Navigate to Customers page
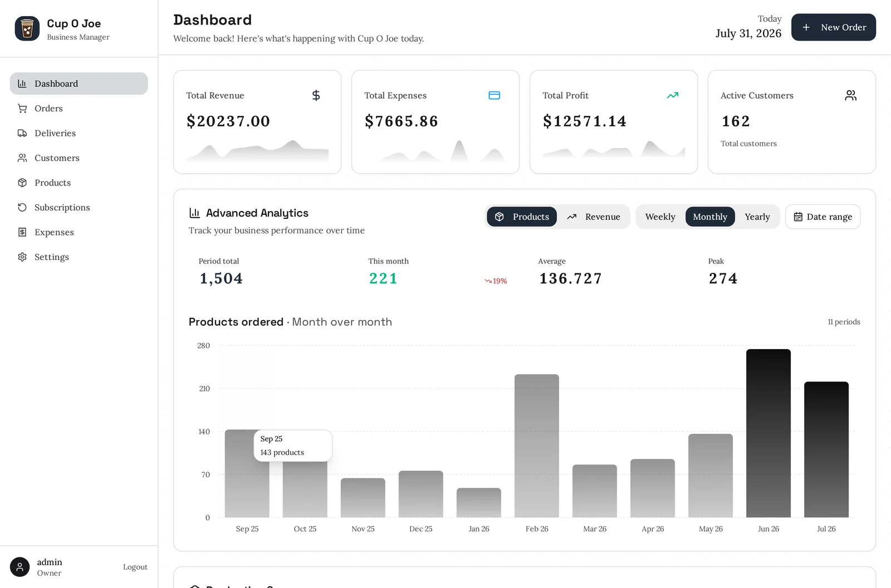The height and width of the screenshot is (588, 891). 79,158
